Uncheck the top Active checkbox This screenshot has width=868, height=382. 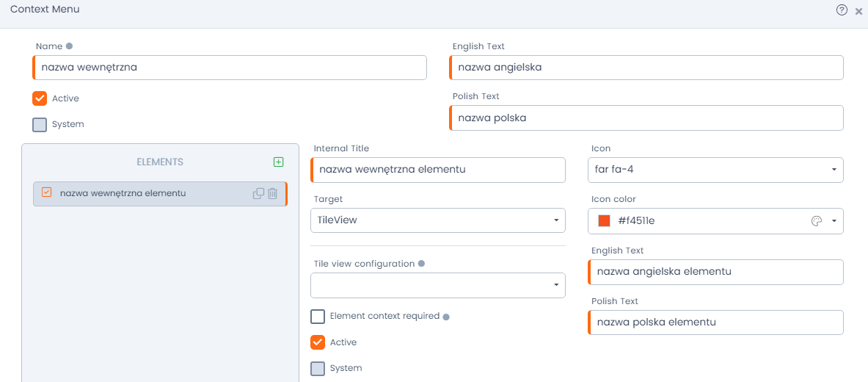[x=40, y=98]
